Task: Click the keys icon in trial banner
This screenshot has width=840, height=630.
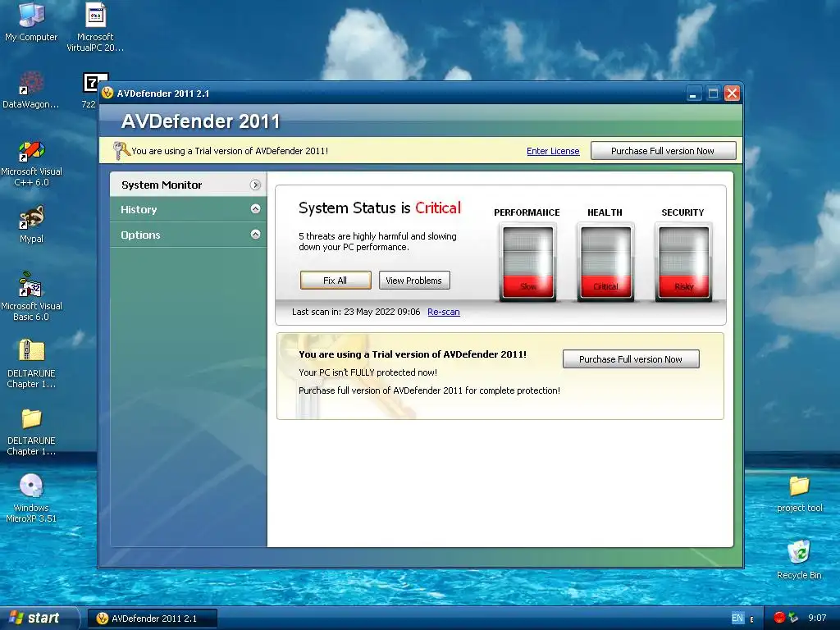Action: click(x=121, y=151)
